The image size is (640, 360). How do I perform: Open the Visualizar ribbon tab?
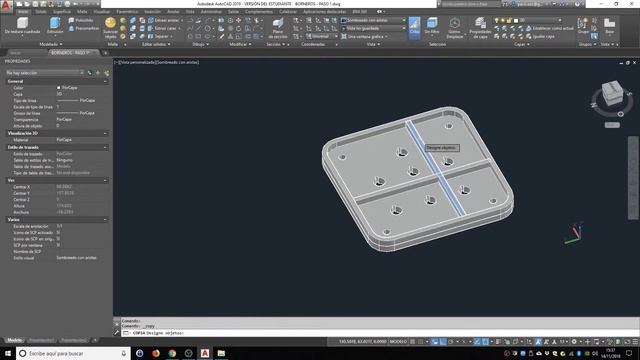(x=102, y=12)
